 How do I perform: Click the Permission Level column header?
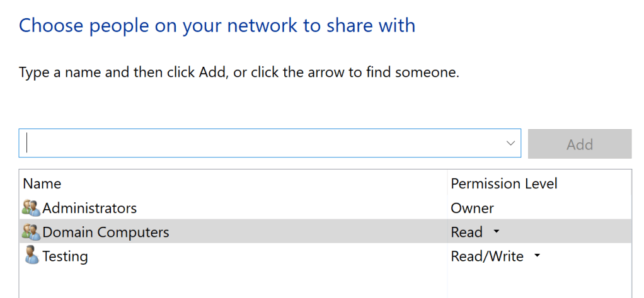(504, 184)
